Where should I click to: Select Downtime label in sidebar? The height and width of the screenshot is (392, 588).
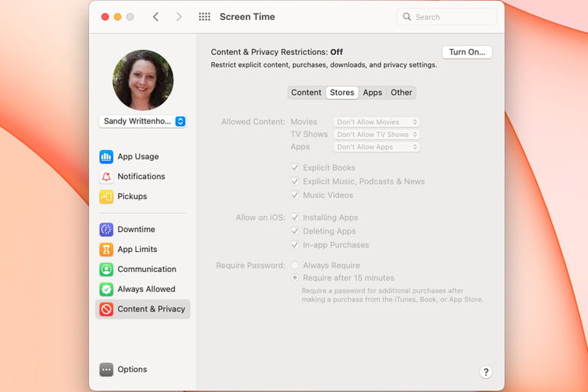(136, 229)
